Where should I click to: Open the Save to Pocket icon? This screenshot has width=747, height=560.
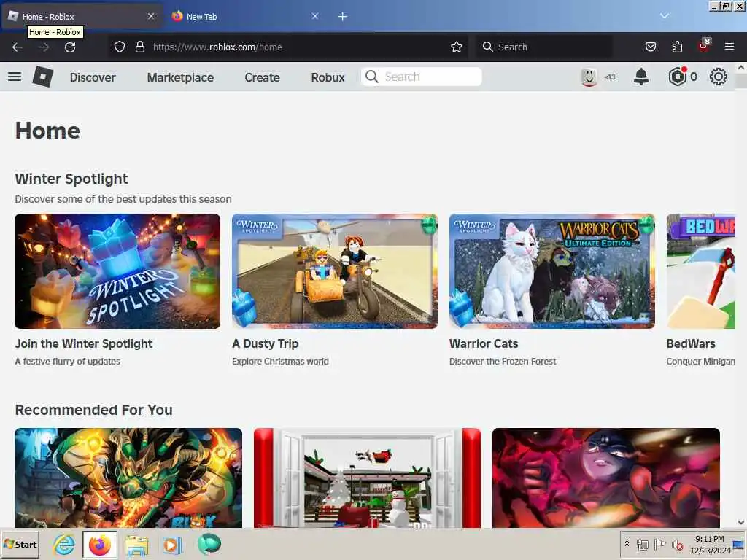coord(650,47)
